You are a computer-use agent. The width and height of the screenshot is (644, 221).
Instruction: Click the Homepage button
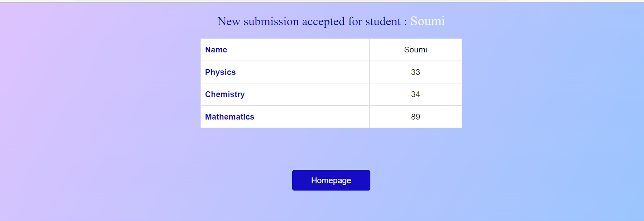(331, 180)
